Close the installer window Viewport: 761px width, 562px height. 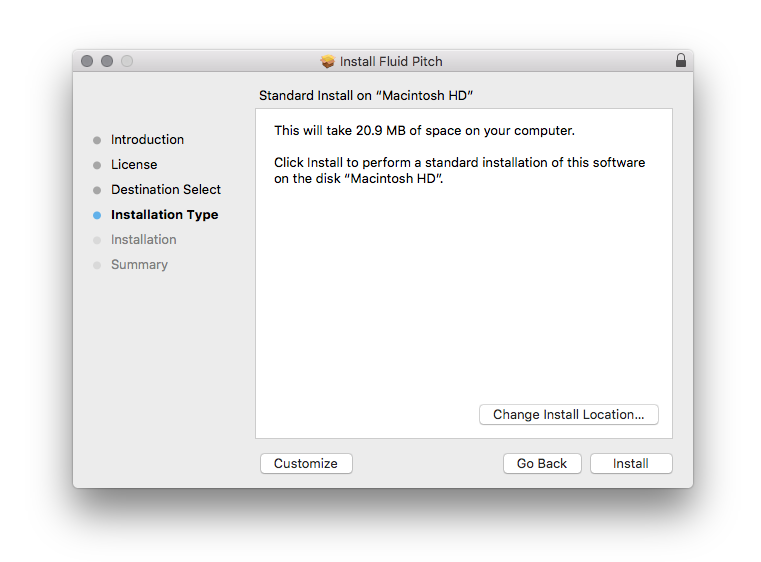[x=87, y=61]
